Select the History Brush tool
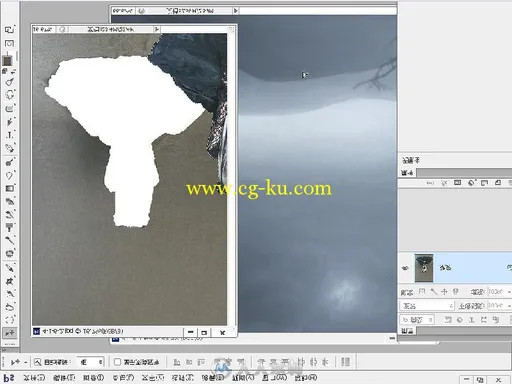Viewport: 512px width, 384px height. (x=10, y=214)
